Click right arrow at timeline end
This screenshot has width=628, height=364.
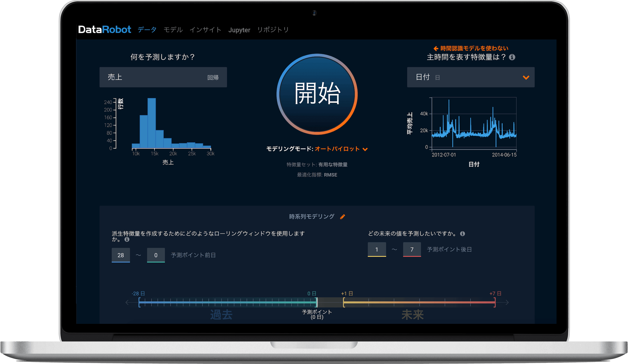coord(507,302)
